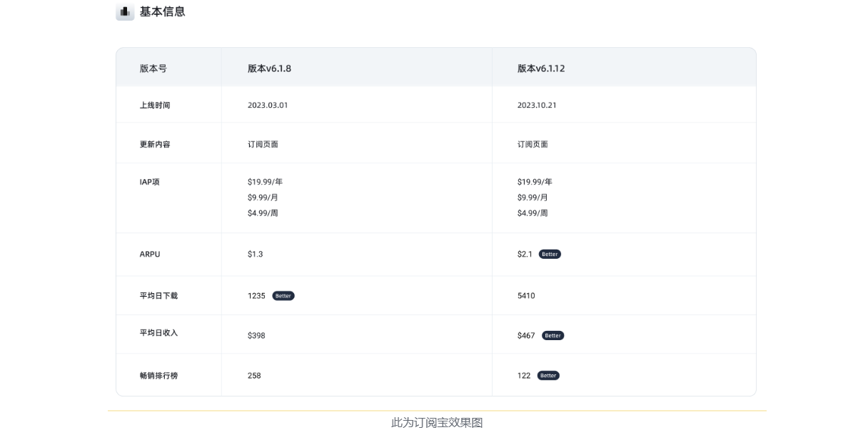
Task: Click the 版本号 header cell
Action: [x=153, y=68]
